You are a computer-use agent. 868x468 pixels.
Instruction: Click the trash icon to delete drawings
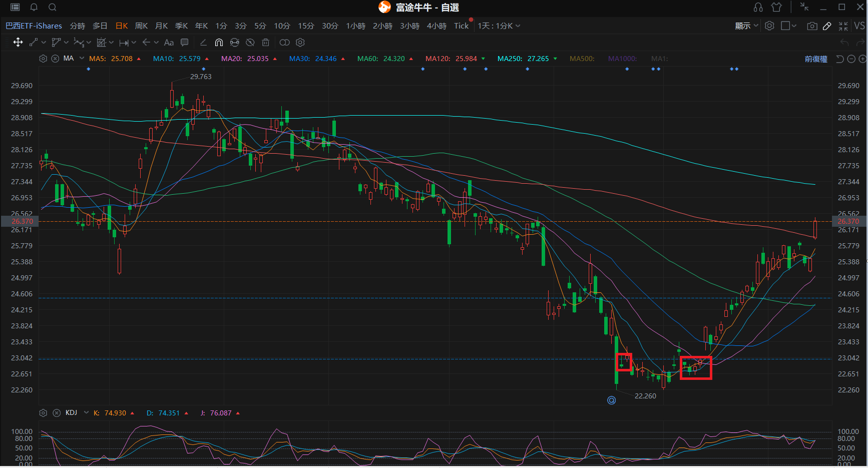(x=266, y=43)
